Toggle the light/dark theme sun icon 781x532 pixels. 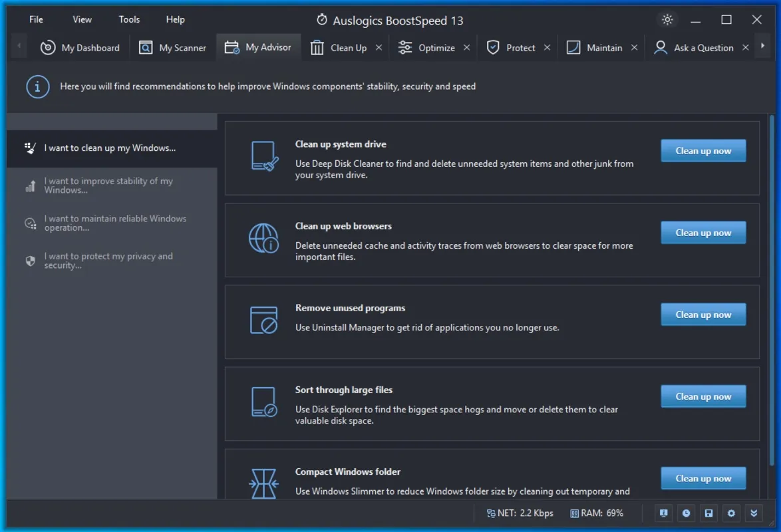tap(667, 19)
